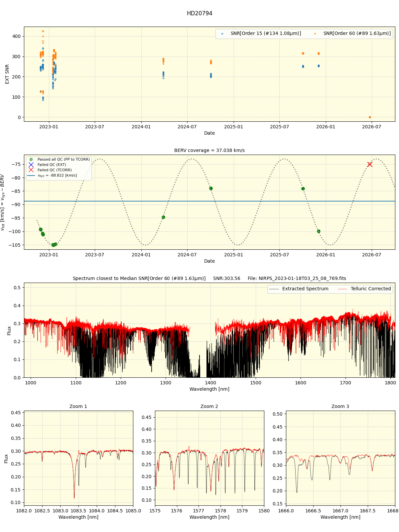Click the zero SNR orange point near 2026-07
The width and height of the screenshot is (399, 532).
tap(370, 117)
